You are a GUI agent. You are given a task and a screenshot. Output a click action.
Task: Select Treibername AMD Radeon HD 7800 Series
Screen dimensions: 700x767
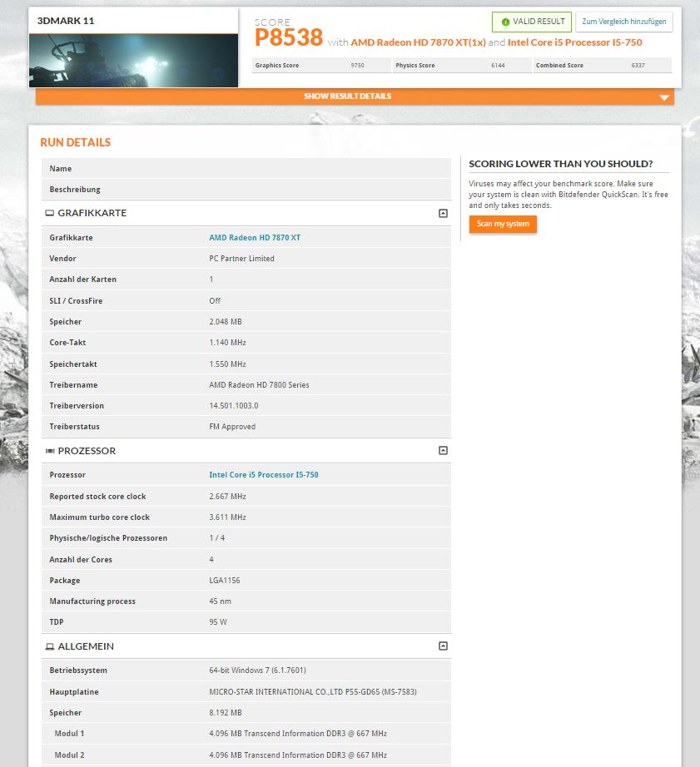259,385
